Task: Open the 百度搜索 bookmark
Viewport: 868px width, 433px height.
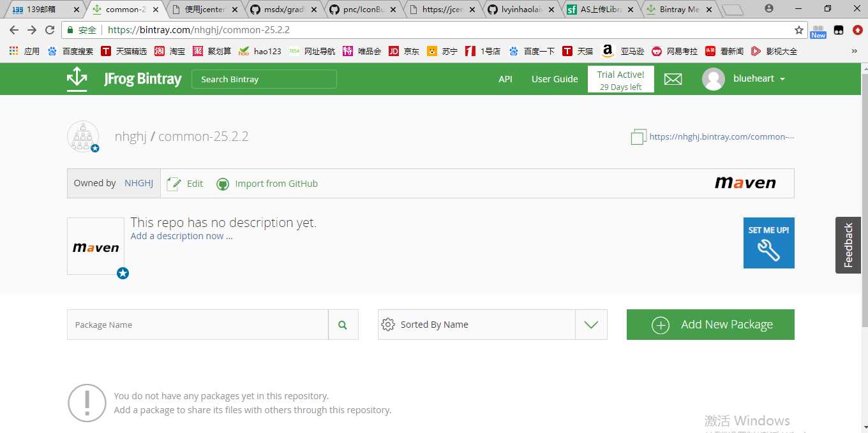Action: 70,51
